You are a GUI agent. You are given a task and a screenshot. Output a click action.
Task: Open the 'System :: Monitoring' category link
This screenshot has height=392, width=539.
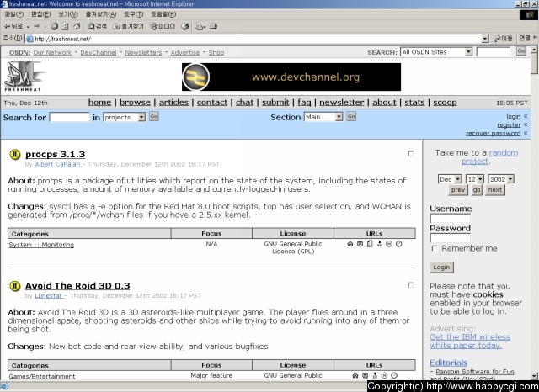pos(41,245)
